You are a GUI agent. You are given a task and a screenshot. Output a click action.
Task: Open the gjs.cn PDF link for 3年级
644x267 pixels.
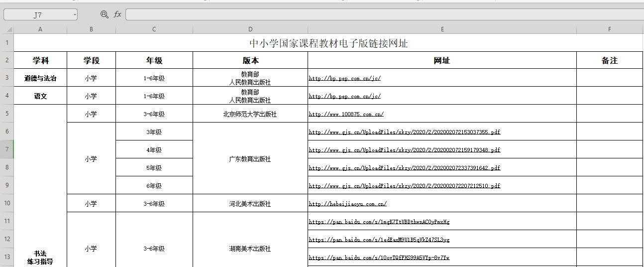404,132
